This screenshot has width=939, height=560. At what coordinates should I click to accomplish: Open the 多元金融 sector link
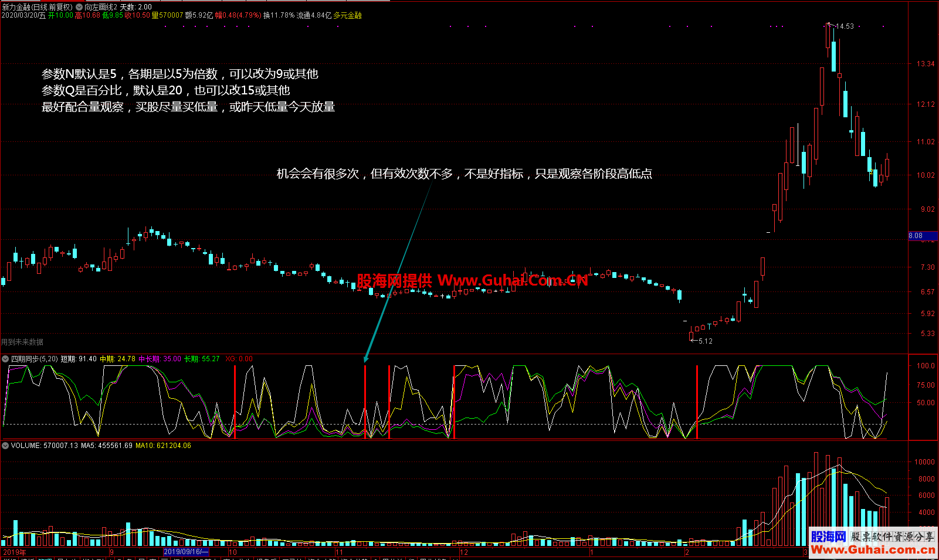(x=347, y=15)
